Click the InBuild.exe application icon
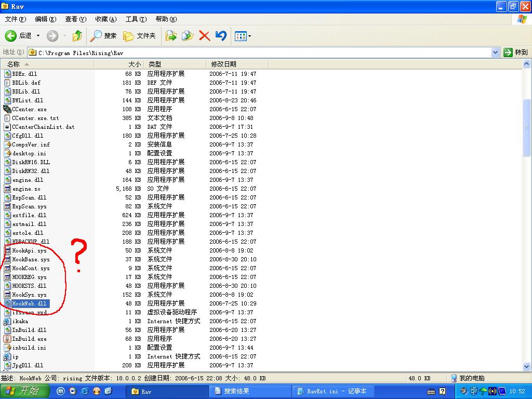532x399 pixels. [7, 339]
